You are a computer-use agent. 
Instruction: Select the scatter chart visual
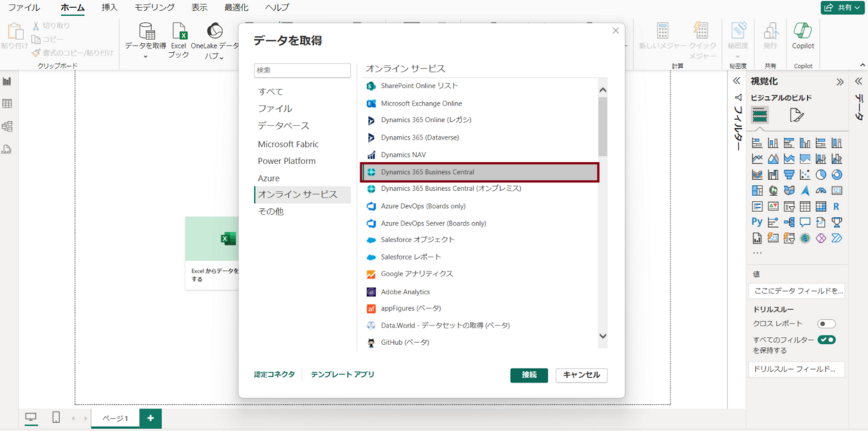[x=805, y=175]
